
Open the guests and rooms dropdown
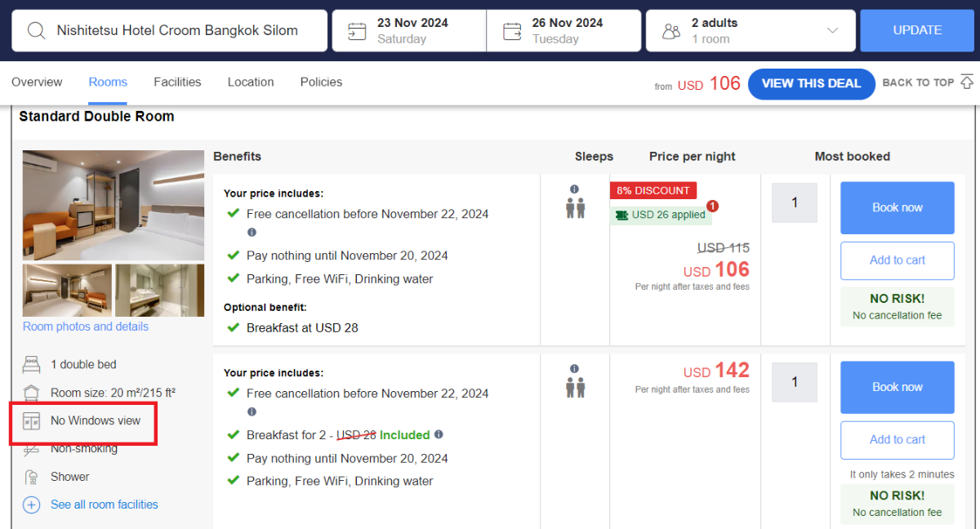832,31
